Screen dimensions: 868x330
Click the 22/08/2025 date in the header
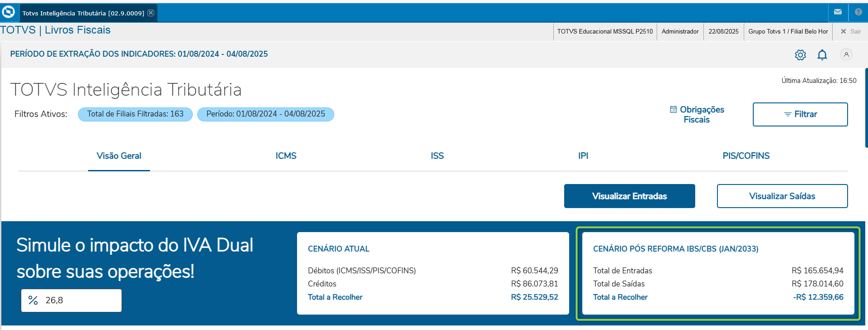click(x=724, y=31)
